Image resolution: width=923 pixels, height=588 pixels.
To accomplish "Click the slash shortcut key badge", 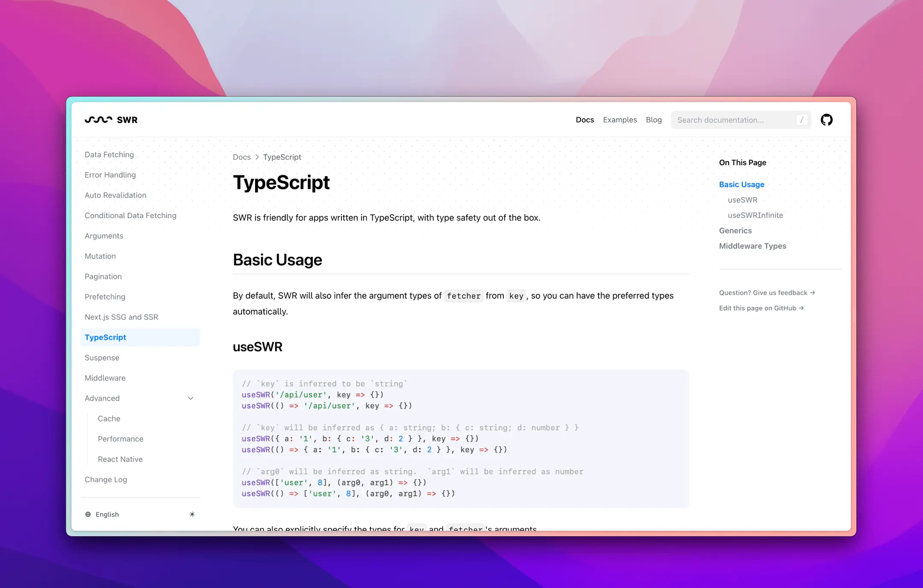I will tap(801, 120).
